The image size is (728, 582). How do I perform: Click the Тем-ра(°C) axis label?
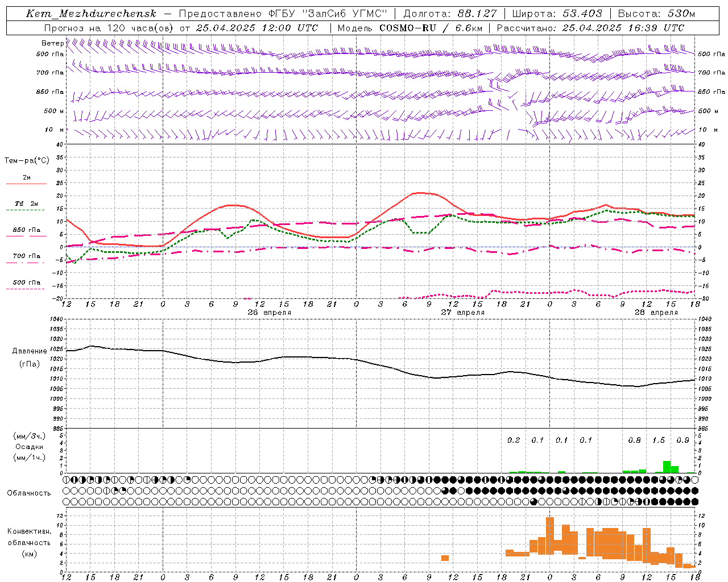point(27,161)
